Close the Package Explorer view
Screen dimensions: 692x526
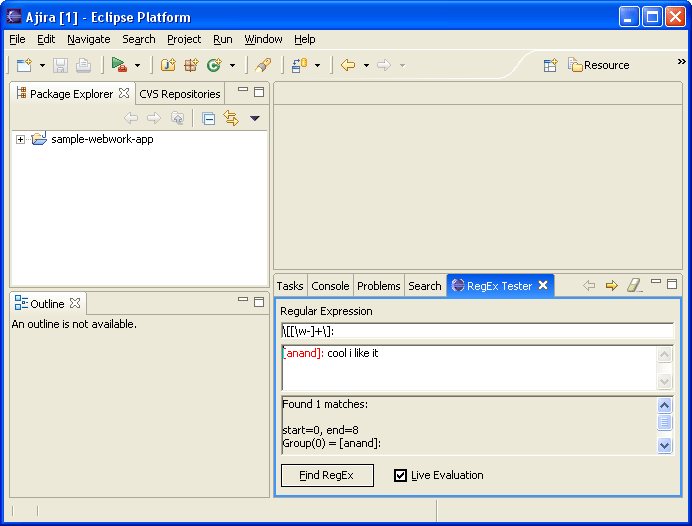coord(124,93)
